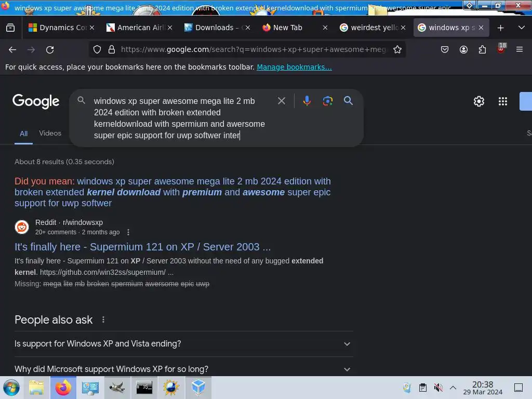532x399 pixels.
Task: Open Supermium 121 on XP Reddit result
Action: point(142,247)
